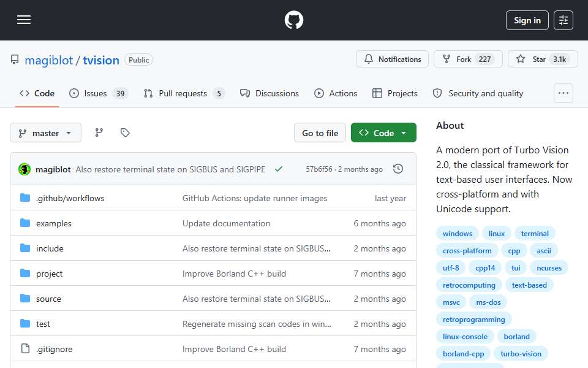Click the Sign in button

pyautogui.click(x=527, y=20)
